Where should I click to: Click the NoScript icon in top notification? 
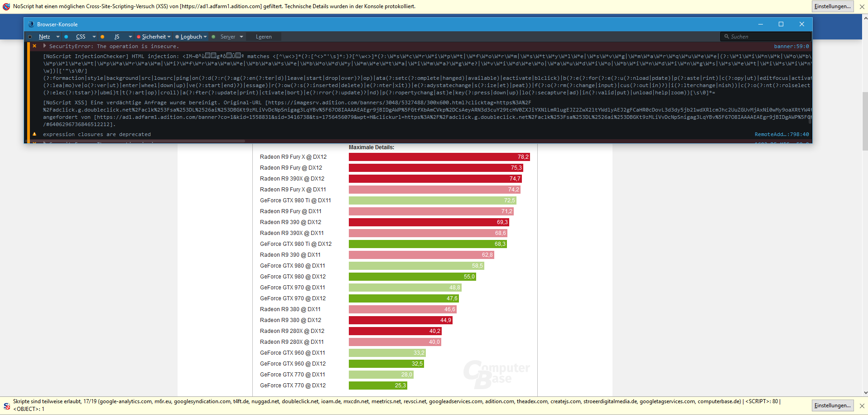(6, 7)
